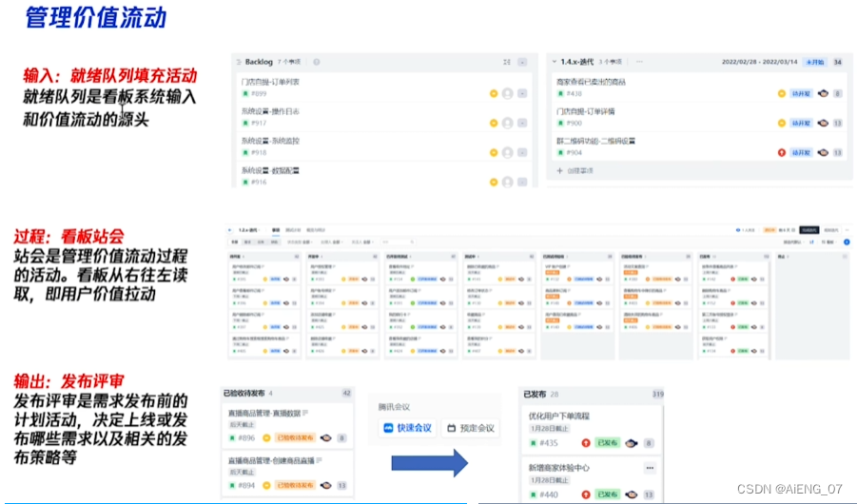This screenshot has height=504, width=857.
Task: Click 已验收待发布 status tag on card #894
Action: click(295, 485)
